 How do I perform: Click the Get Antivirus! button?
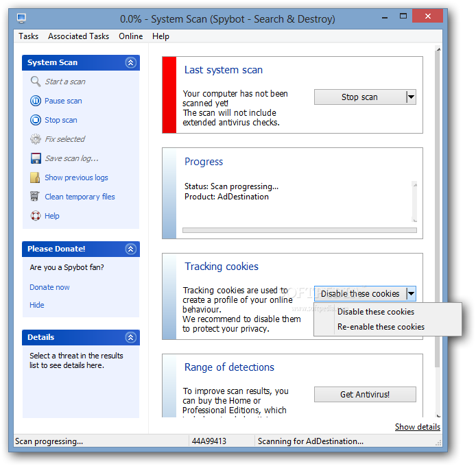click(x=365, y=395)
